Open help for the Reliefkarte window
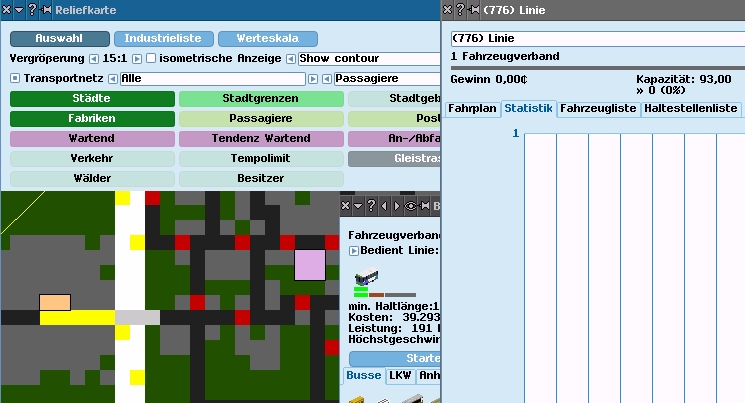The image size is (745, 403). [x=33, y=9]
